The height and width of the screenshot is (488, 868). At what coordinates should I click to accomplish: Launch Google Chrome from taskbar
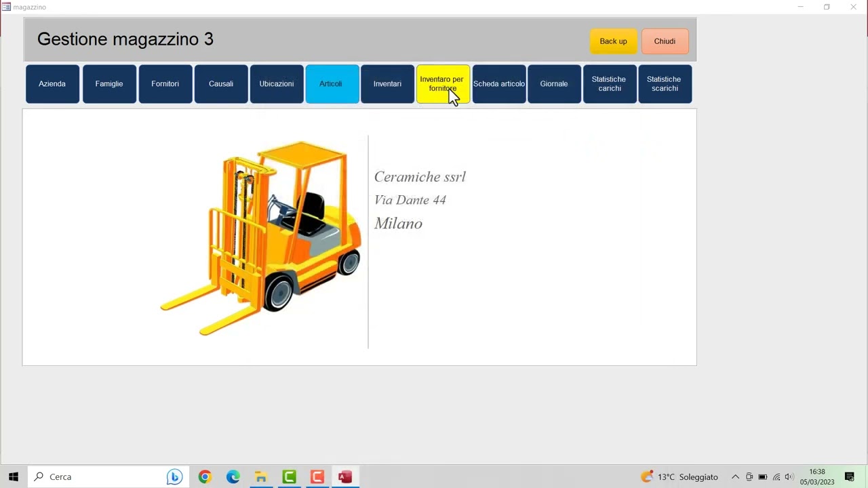click(x=205, y=476)
